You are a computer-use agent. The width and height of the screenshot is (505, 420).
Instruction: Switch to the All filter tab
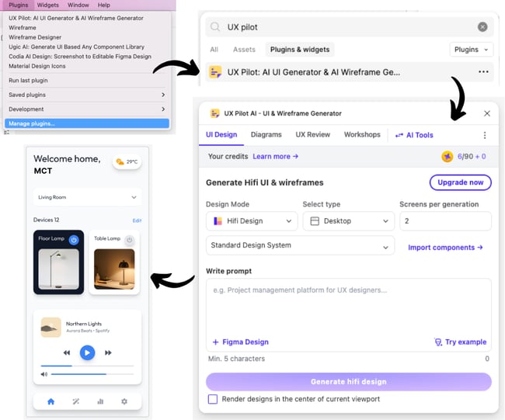click(214, 50)
